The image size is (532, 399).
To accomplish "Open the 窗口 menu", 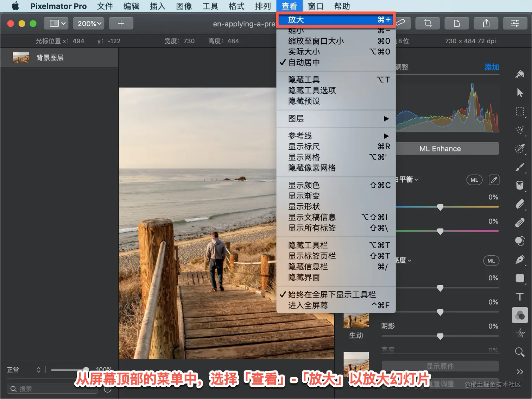I will (315, 6).
